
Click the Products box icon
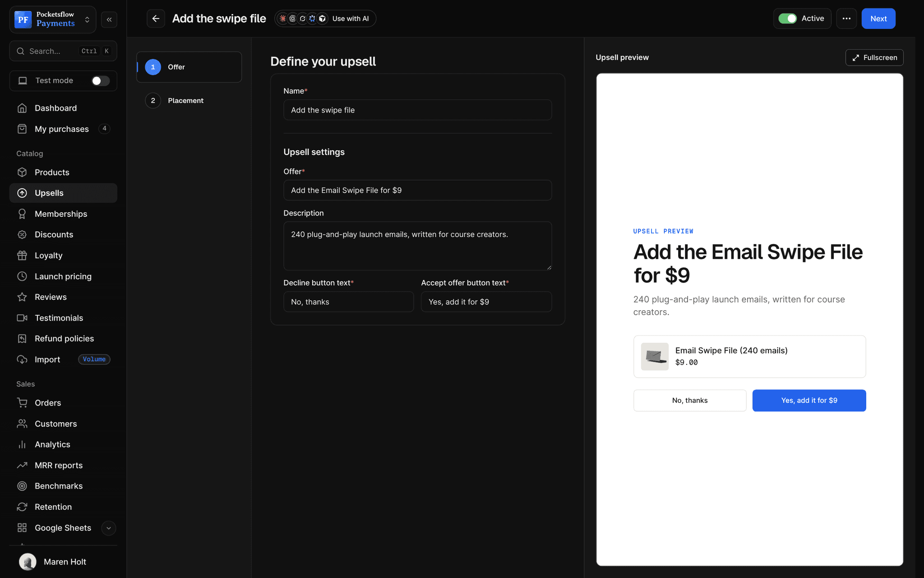pos(22,172)
